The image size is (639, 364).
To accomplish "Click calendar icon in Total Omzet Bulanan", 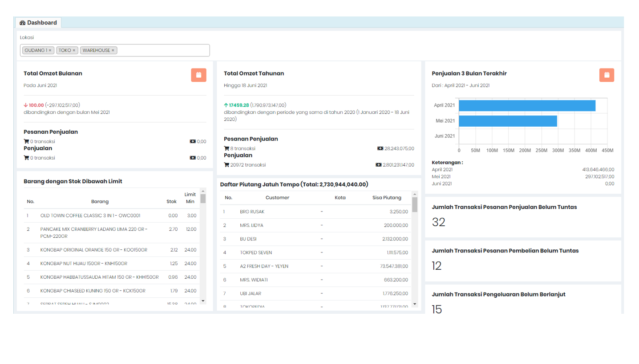I will click(198, 75).
